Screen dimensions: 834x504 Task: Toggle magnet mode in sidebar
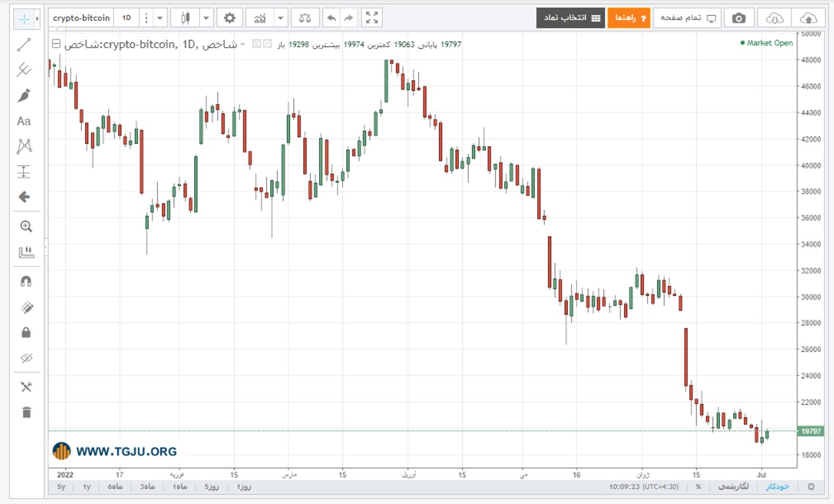pyautogui.click(x=26, y=282)
